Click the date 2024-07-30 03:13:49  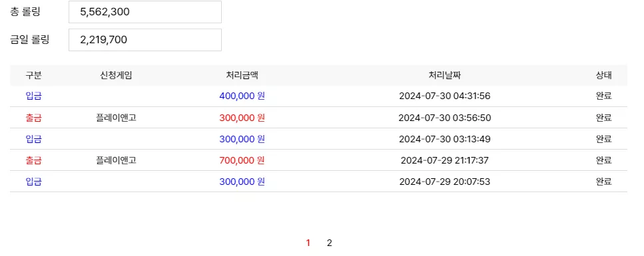point(445,139)
